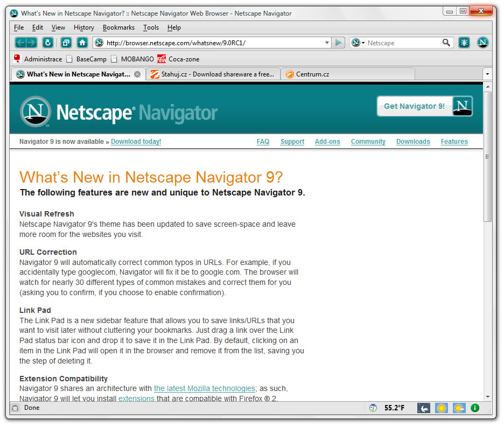Open the Downloads link
The image size is (504, 426).
[413, 142]
